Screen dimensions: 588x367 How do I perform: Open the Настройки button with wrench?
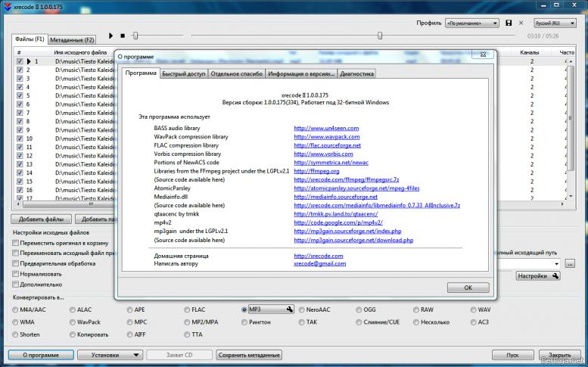pyautogui.click(x=538, y=276)
